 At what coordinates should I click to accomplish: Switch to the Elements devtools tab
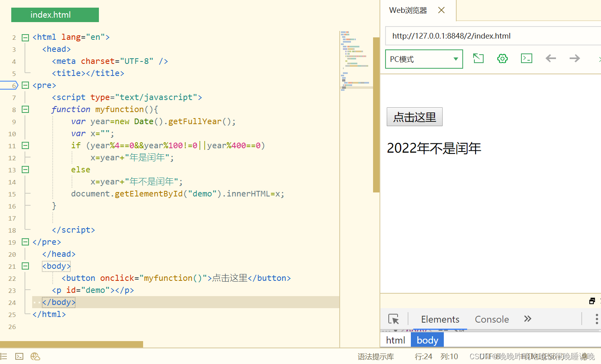pyautogui.click(x=440, y=319)
